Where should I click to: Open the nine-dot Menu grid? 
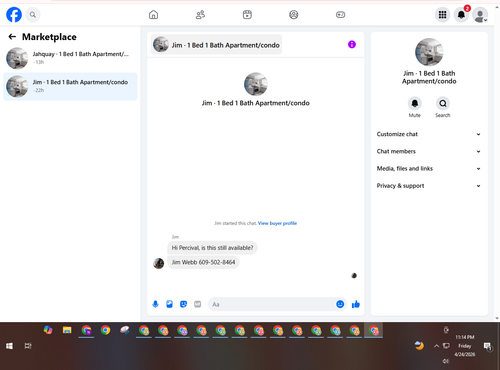point(442,15)
